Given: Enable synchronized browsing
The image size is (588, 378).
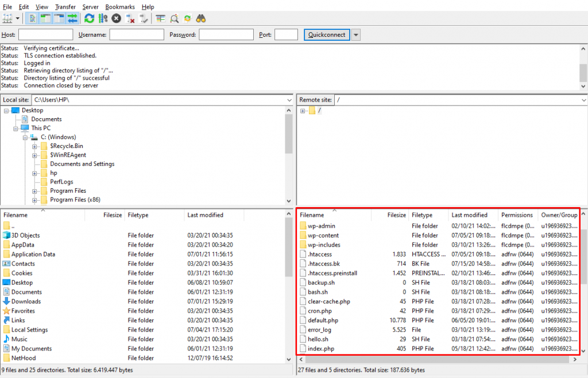Looking at the screenshot, I should coord(187,18).
